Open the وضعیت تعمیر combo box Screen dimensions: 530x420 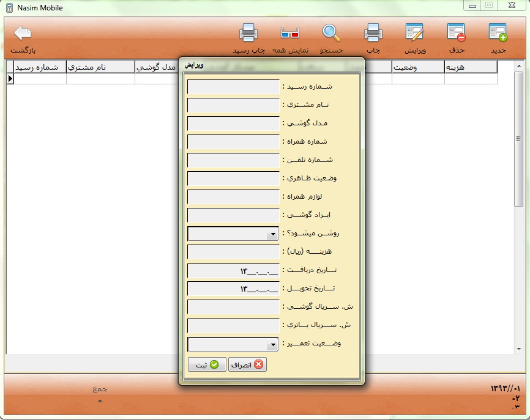click(x=272, y=345)
